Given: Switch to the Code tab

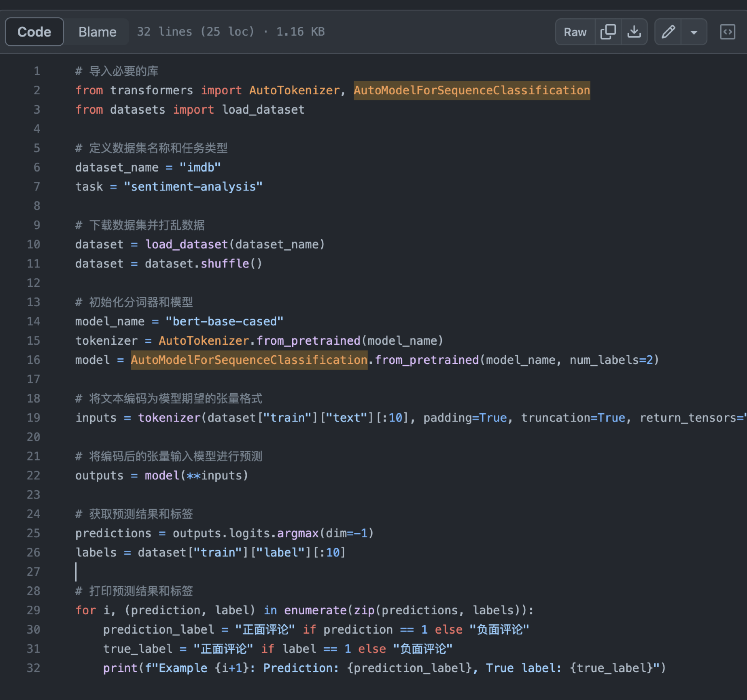Looking at the screenshot, I should [34, 32].
